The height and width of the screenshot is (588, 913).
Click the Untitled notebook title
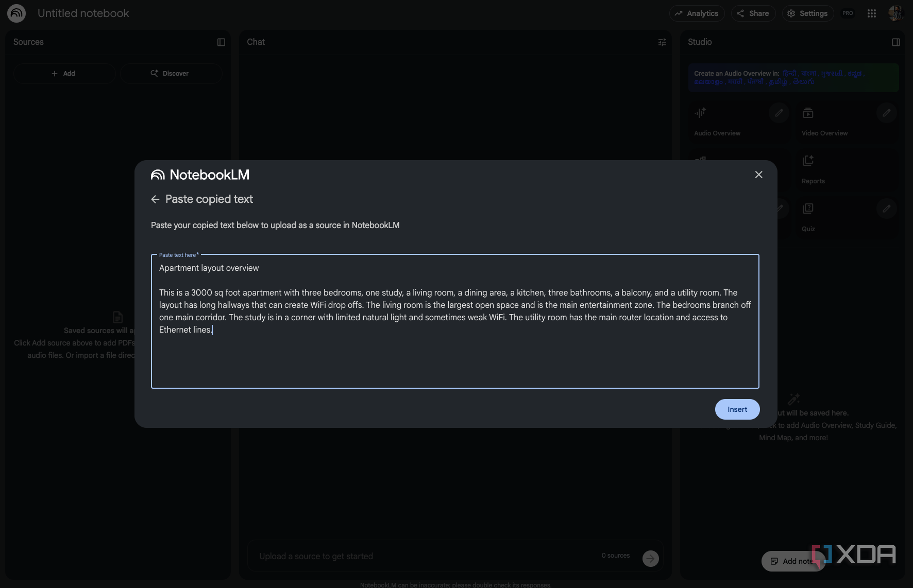tap(83, 13)
